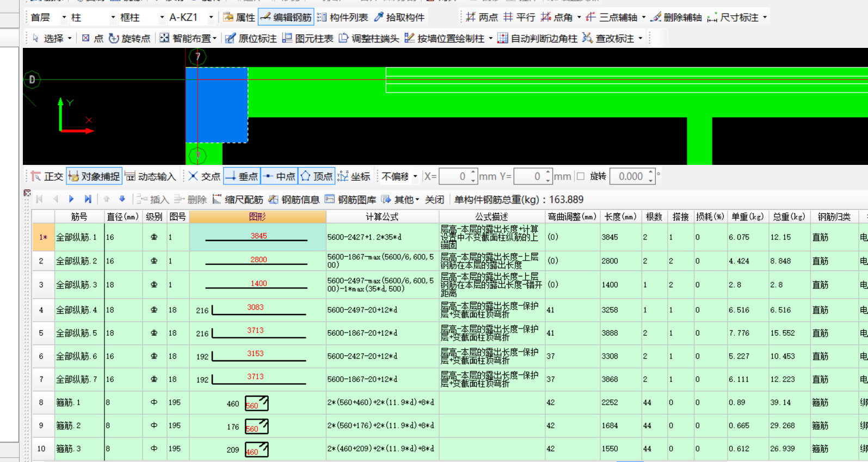Select the 两点 two-point axis tool
The image size is (868, 462).
click(x=482, y=17)
